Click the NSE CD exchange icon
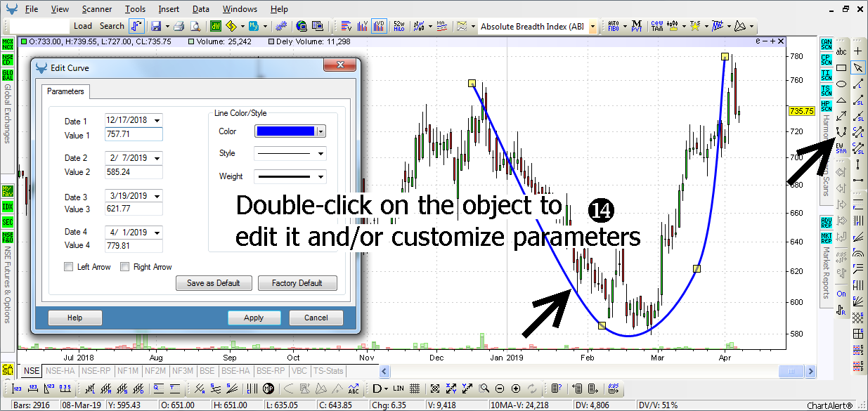Viewport: 868px width, 411px height. 8,60
